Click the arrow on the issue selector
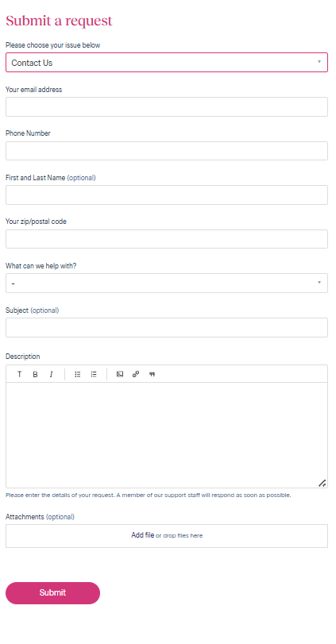336x644 pixels. coord(319,62)
